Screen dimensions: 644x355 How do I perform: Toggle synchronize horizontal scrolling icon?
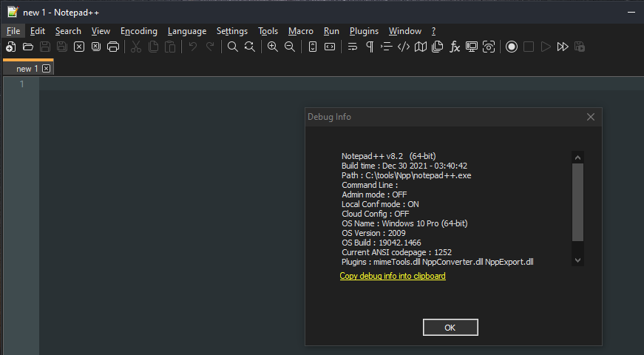(x=330, y=47)
